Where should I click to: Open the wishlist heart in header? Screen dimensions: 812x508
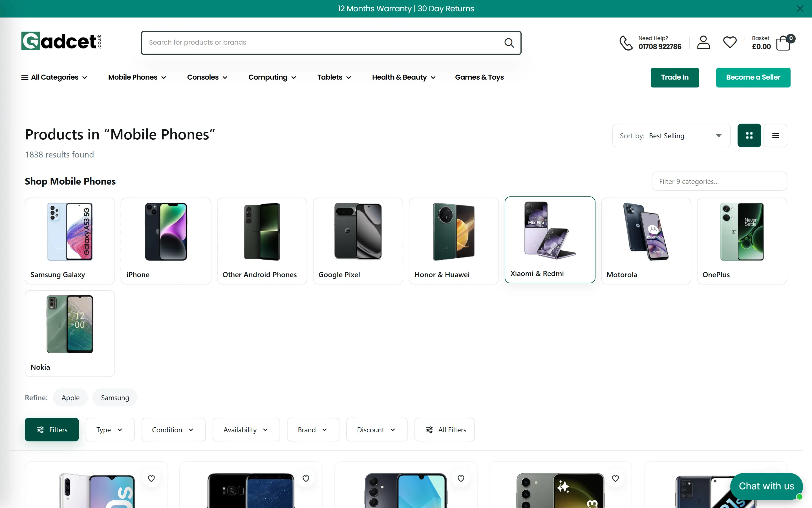(x=730, y=42)
